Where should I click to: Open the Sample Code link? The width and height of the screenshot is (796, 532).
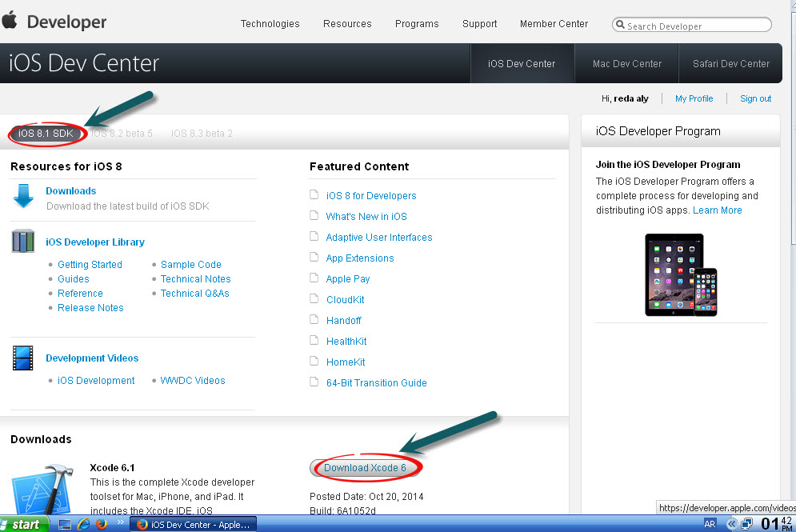[191, 265]
